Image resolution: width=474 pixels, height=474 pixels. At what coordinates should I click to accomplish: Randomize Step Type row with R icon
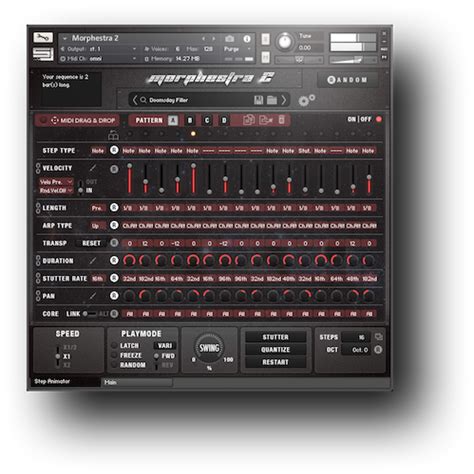[114, 150]
